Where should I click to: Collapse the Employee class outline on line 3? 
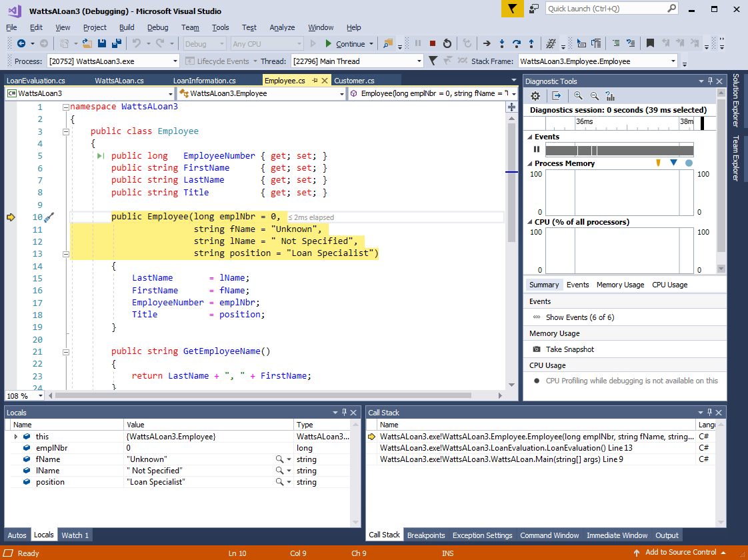(x=66, y=131)
